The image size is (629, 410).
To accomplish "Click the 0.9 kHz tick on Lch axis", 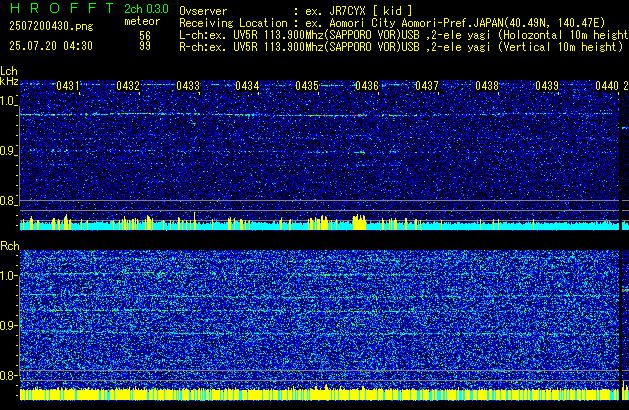I will click(x=8, y=151).
